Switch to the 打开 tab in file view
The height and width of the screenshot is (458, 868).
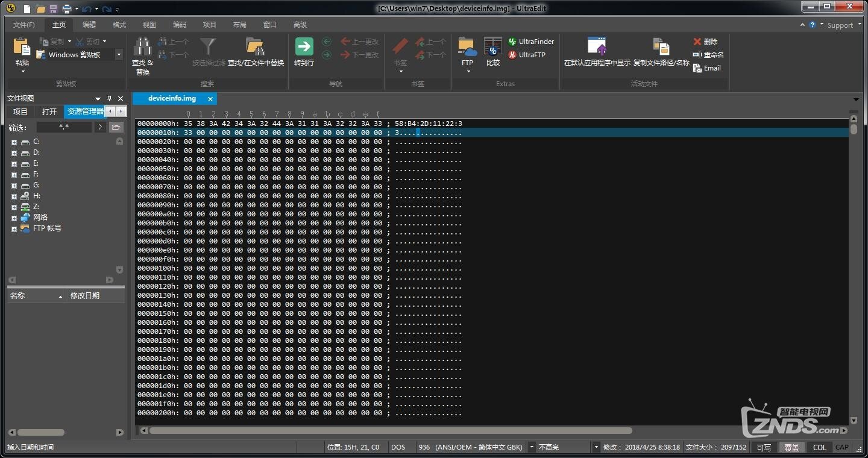pos(49,111)
